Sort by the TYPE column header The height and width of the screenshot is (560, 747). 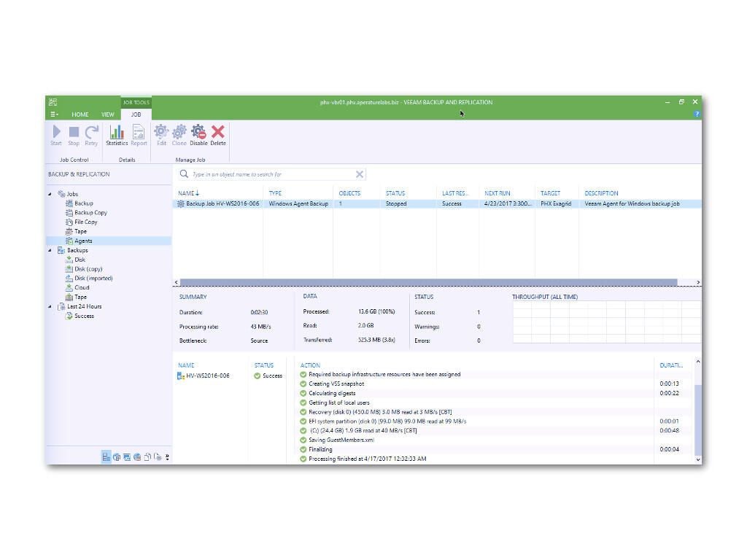pyautogui.click(x=275, y=193)
